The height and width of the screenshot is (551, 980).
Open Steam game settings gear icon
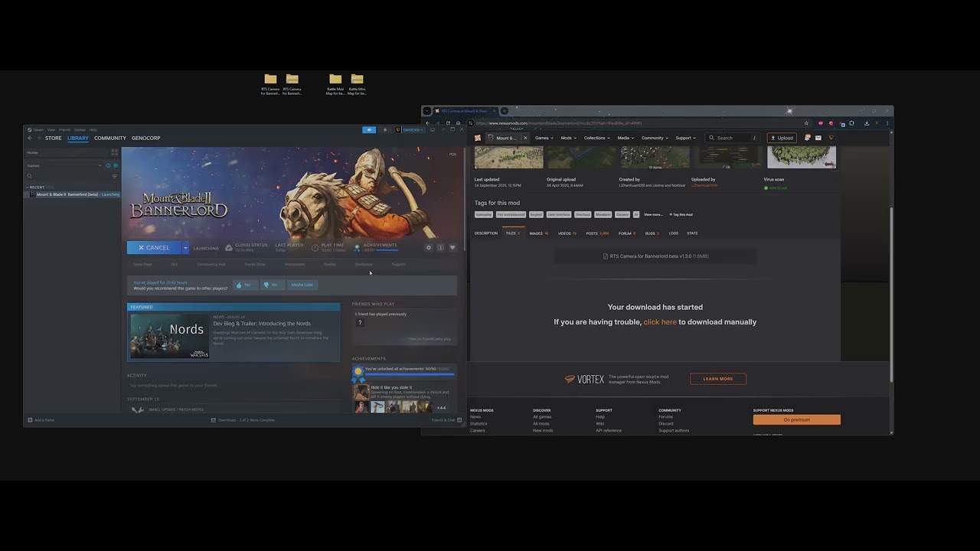[x=429, y=248]
